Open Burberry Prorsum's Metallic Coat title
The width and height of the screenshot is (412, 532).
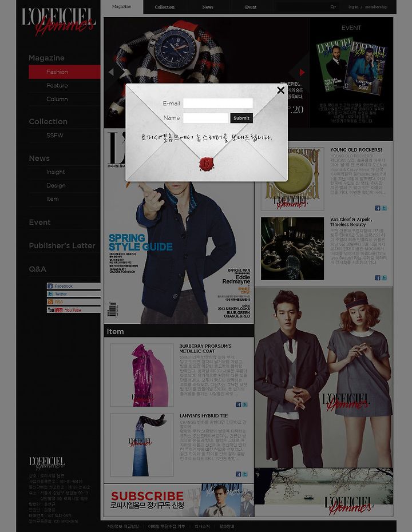[205, 348]
